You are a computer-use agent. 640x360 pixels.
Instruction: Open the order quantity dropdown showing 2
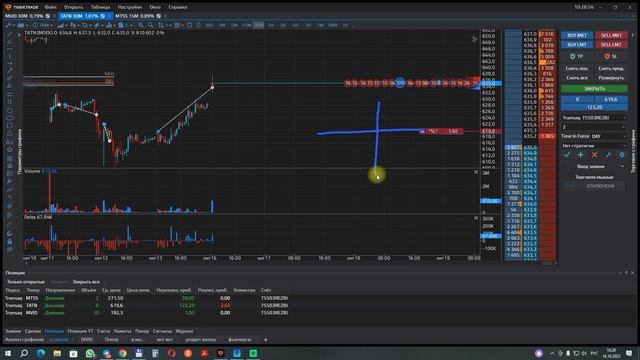coord(594,127)
